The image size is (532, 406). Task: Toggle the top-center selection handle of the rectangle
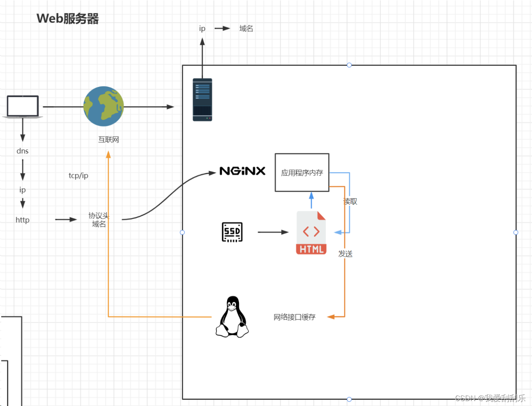point(349,65)
